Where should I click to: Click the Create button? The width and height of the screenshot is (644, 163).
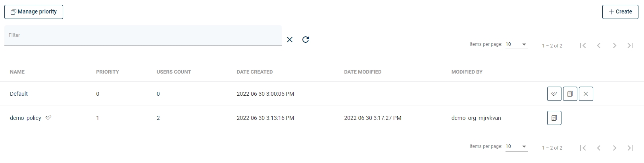620,12
